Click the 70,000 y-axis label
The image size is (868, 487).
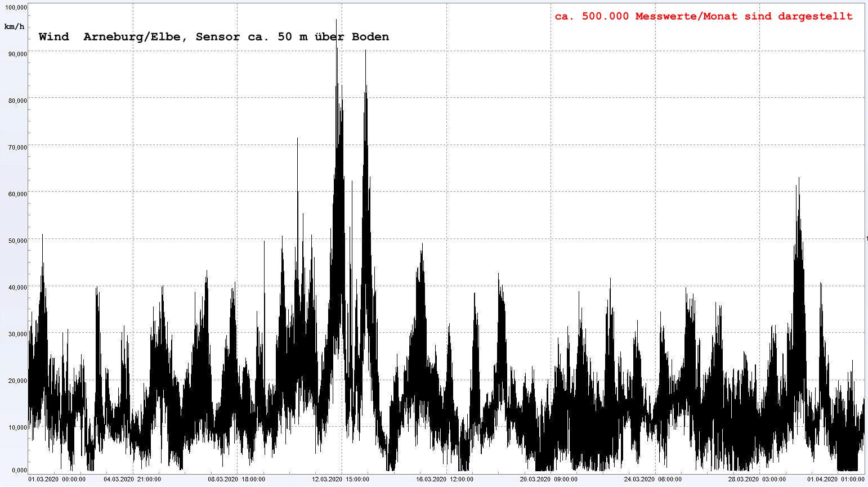tap(16, 147)
